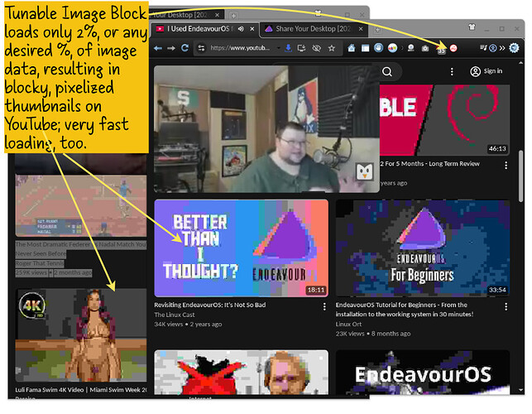
Task: Close the tab in the back window
Action: coord(217,15)
